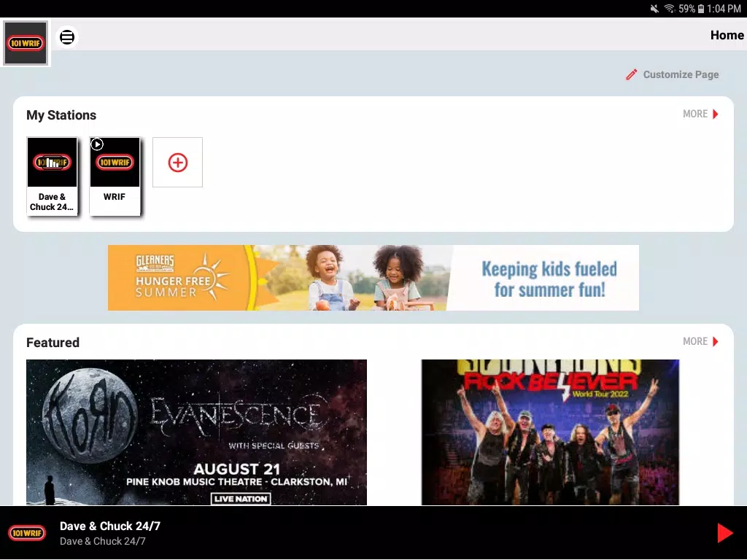Add a new station with plus icon
The image size is (747, 560).
click(178, 163)
